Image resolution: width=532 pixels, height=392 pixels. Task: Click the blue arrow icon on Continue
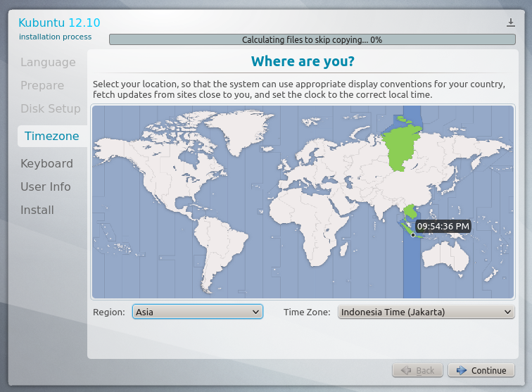click(462, 370)
